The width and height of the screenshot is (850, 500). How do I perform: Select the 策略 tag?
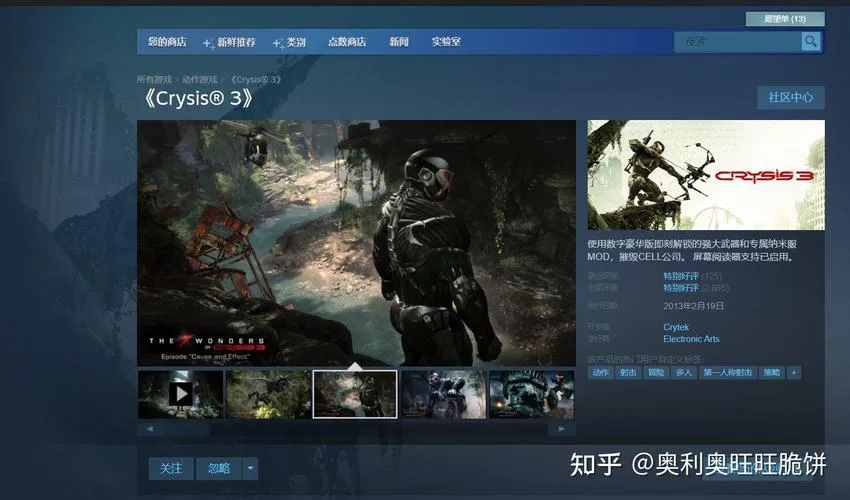[x=771, y=373]
